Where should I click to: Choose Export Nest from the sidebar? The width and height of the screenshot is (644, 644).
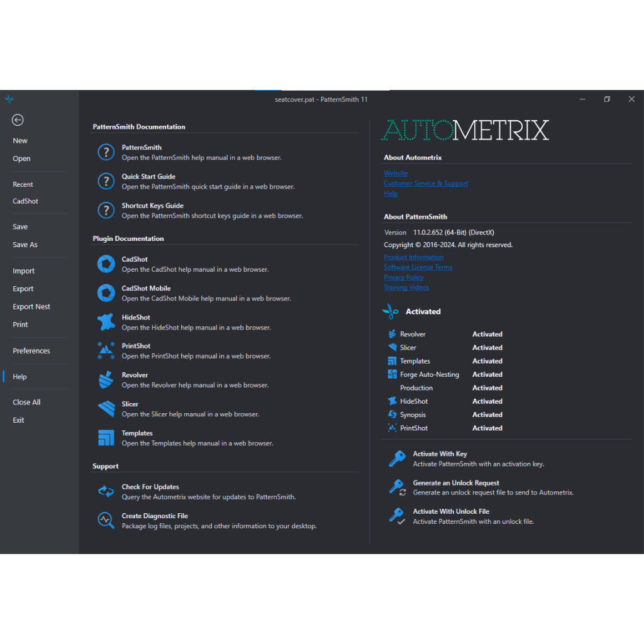(31, 307)
